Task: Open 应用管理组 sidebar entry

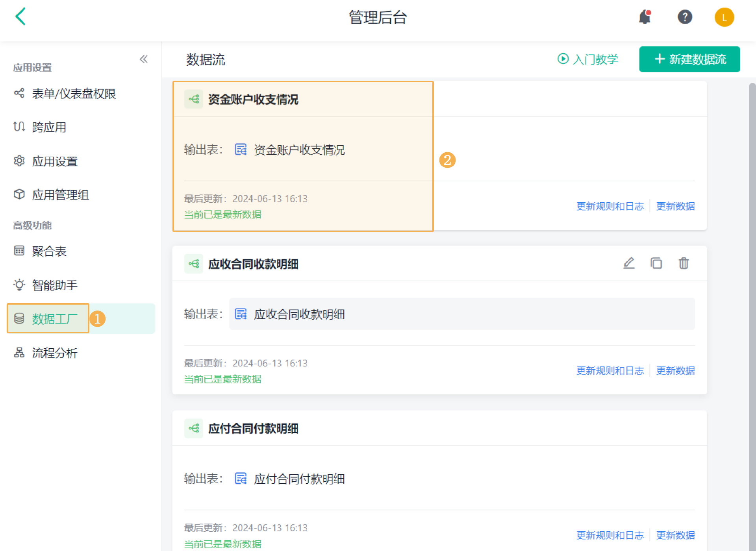Action: 60,195
